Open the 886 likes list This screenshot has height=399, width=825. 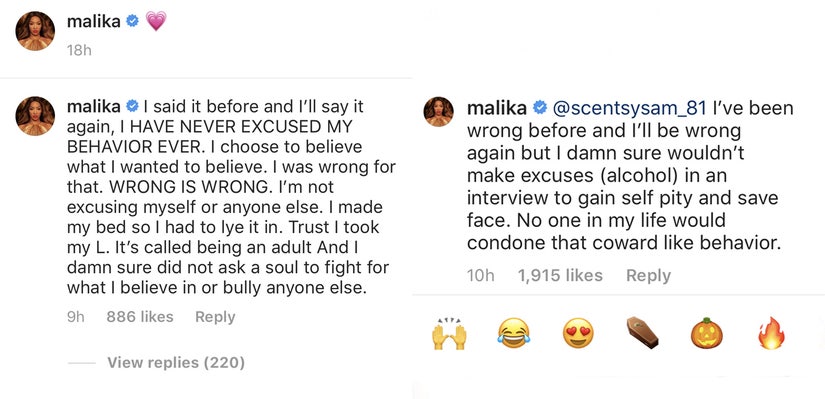click(139, 317)
